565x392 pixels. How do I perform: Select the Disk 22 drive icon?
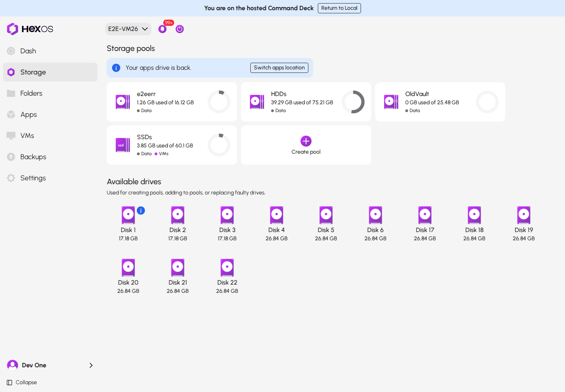tap(227, 268)
